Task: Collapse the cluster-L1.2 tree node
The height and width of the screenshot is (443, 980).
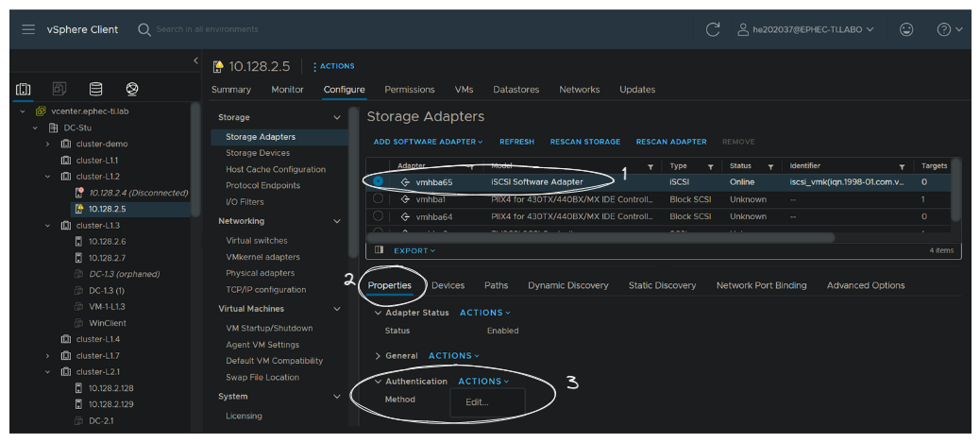Action: pos(47,177)
